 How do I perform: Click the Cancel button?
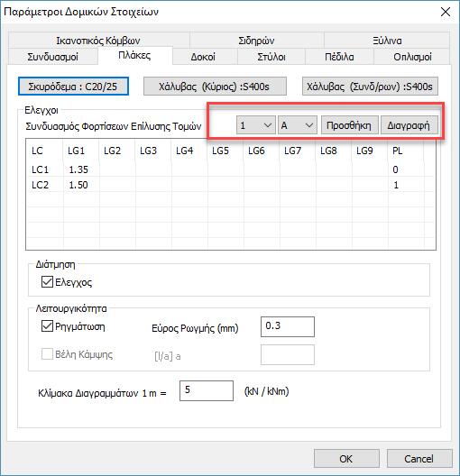[x=419, y=458]
